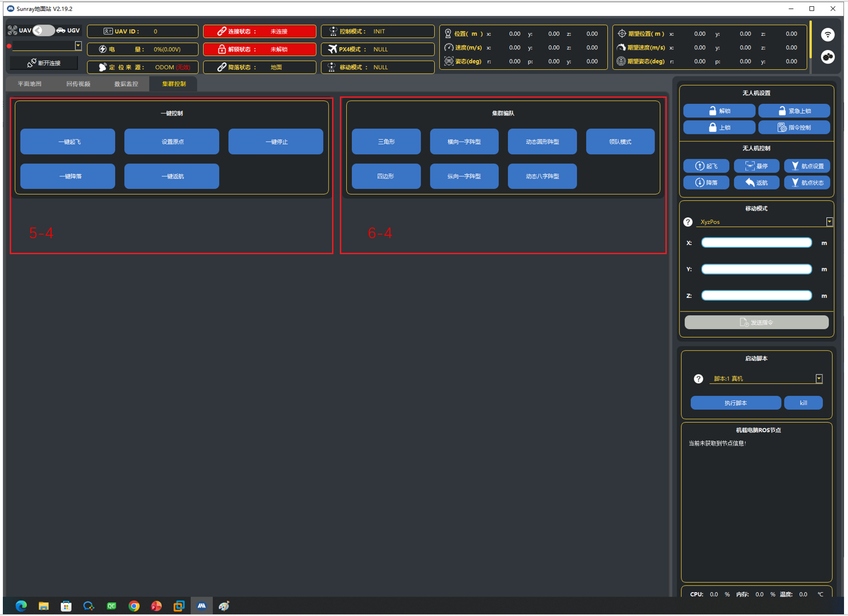The width and height of the screenshot is (848, 616).
Task: Click the help icon beside script dropdown
Action: [x=698, y=379]
